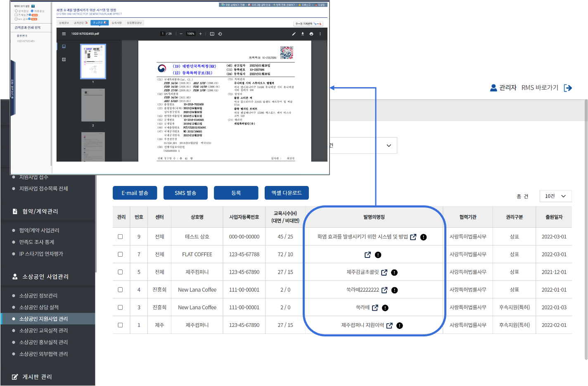The image size is (588, 386).
Task: Open the external link for 제주감귤초콜릿
Action: 384,272
